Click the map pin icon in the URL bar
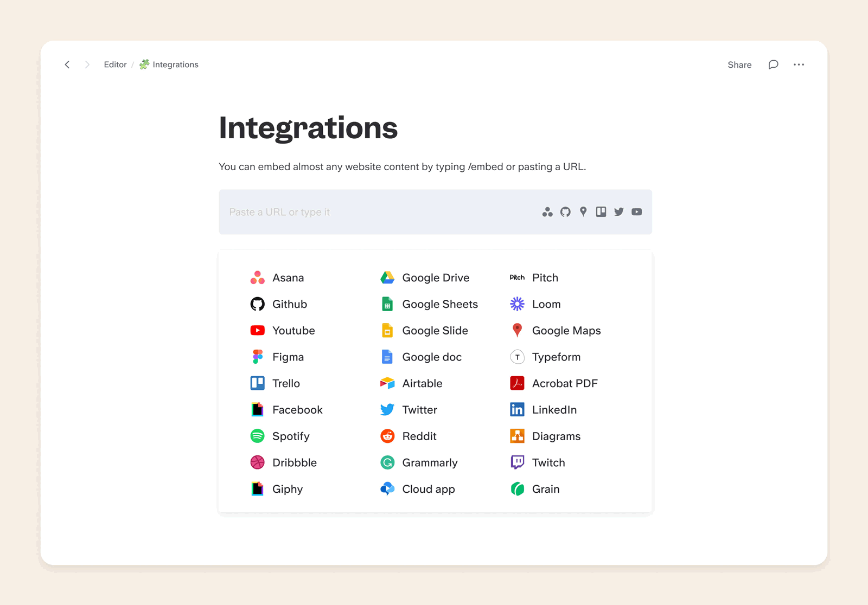The height and width of the screenshot is (605, 868). [x=583, y=212]
